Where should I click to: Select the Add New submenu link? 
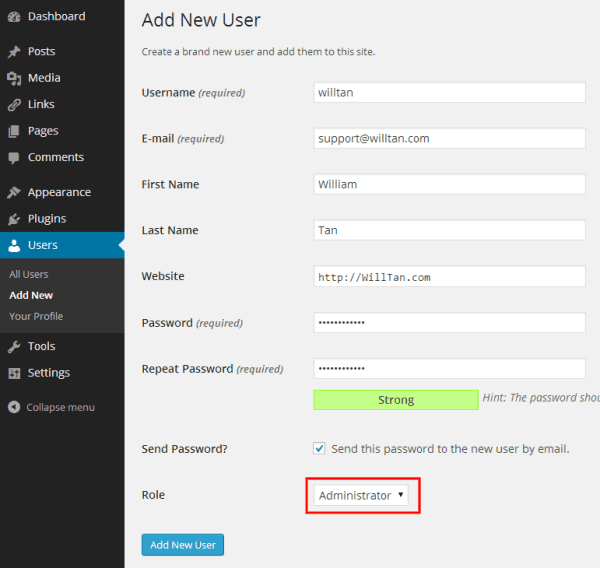pyautogui.click(x=31, y=295)
